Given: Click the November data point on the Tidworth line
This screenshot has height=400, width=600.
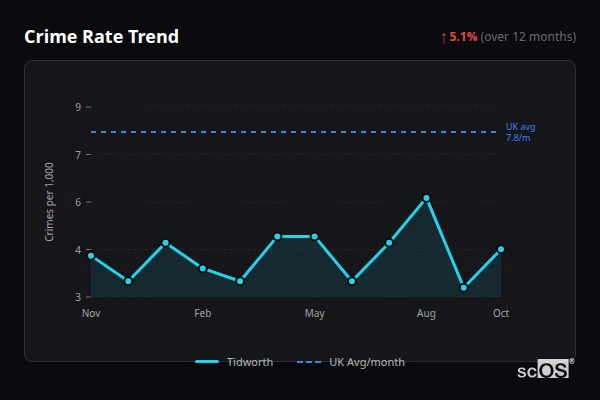Looking at the screenshot, I should 91,256.
